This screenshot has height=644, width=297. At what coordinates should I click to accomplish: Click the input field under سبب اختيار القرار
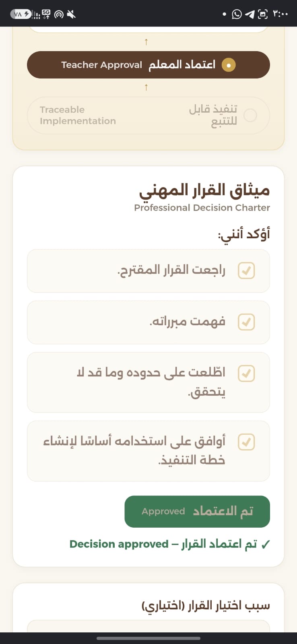(x=148, y=626)
